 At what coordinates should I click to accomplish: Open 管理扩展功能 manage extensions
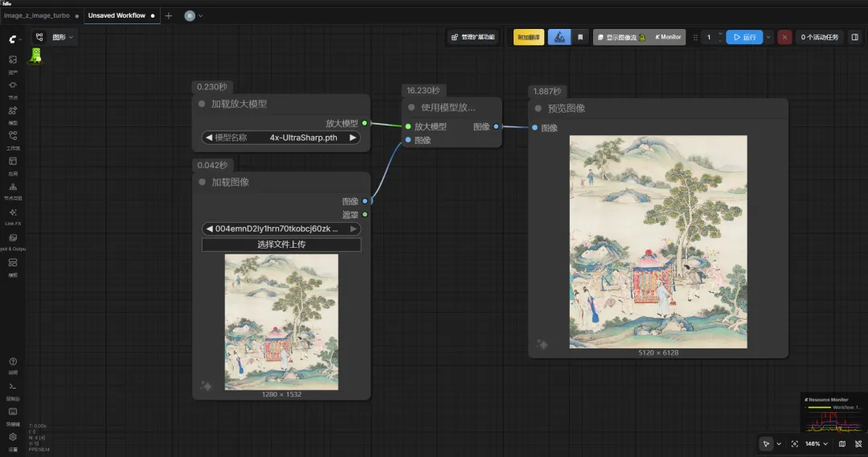pos(473,37)
